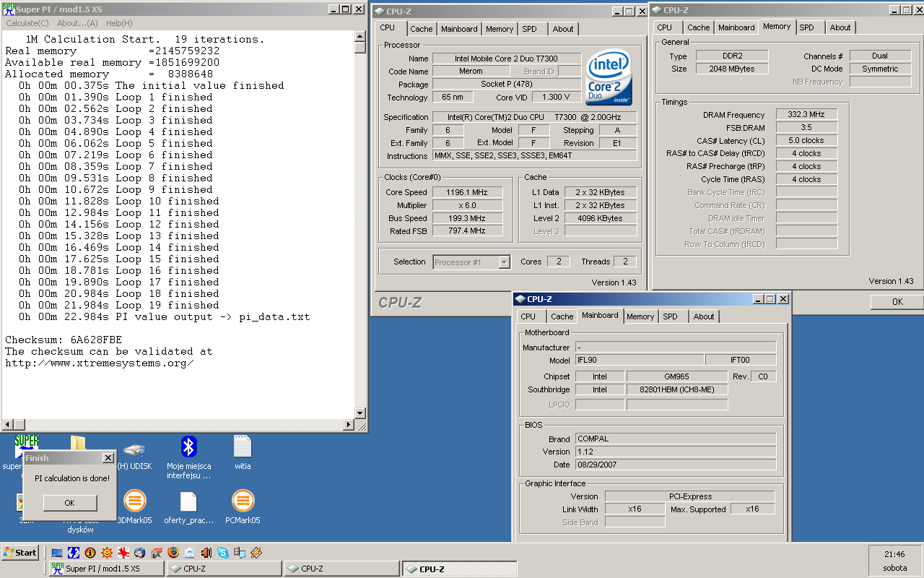Click the taskbar clock showing 21:46
The width and height of the screenshot is (924, 578).
click(894, 554)
